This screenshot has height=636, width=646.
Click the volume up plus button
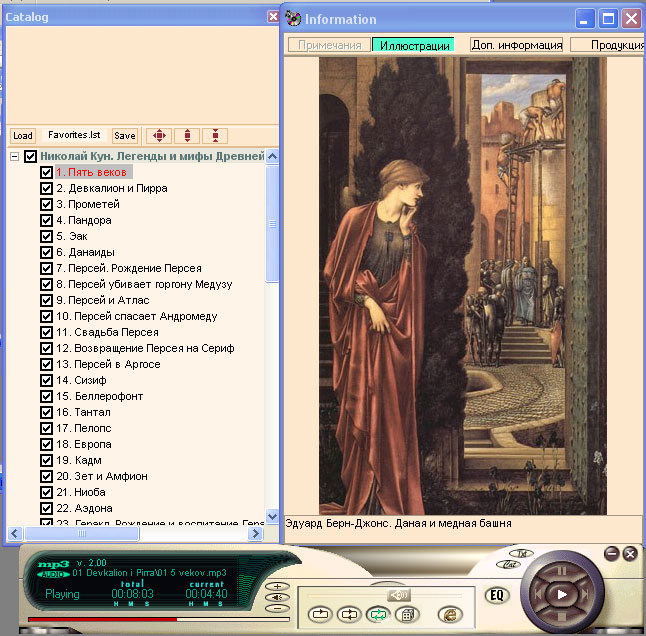pyautogui.click(x=279, y=587)
